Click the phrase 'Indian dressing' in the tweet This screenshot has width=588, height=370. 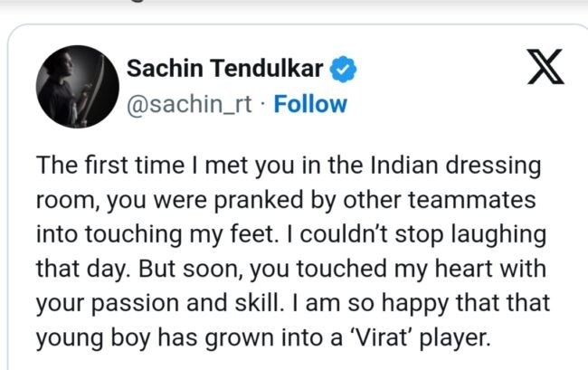[x=456, y=166]
